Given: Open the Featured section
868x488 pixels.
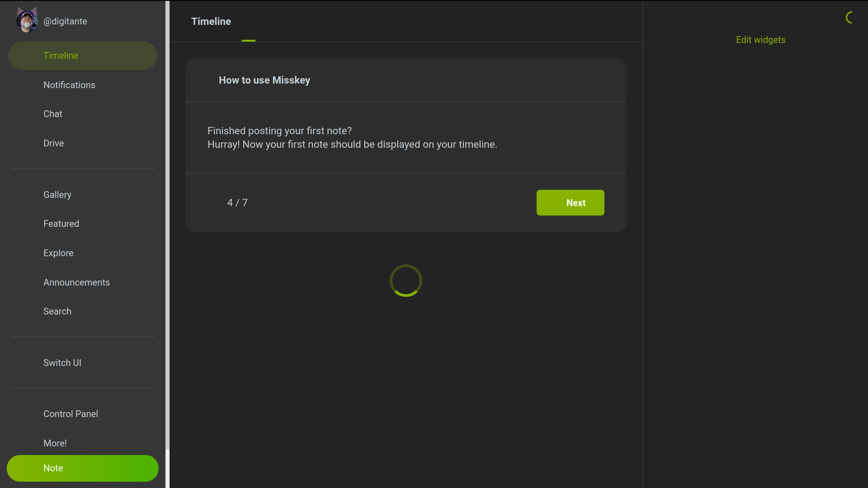Looking at the screenshot, I should click(x=61, y=224).
